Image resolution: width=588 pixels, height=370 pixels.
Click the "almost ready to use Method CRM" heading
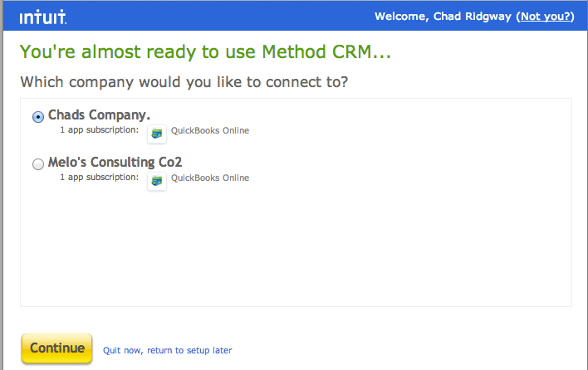pyautogui.click(x=205, y=52)
